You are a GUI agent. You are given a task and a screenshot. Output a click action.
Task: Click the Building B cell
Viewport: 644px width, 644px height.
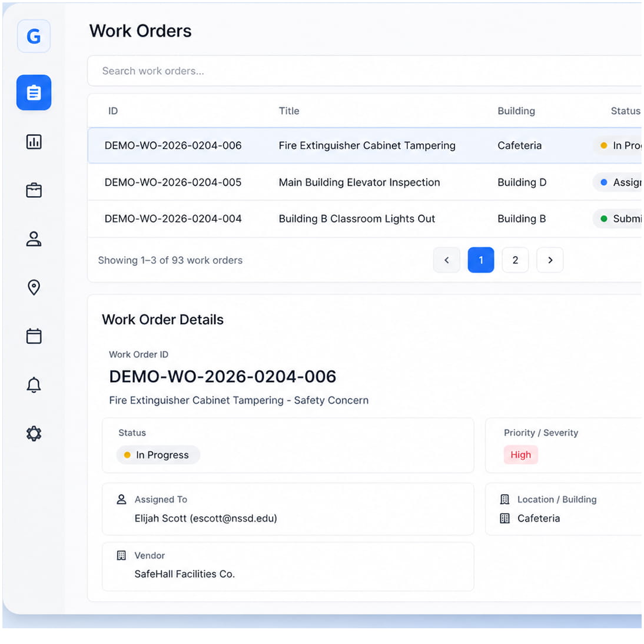click(522, 218)
